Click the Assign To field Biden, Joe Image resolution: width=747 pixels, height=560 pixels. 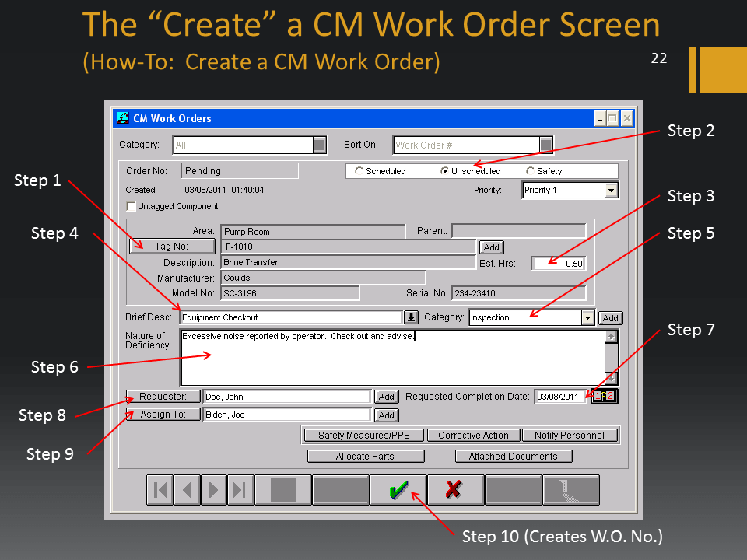tap(287, 415)
